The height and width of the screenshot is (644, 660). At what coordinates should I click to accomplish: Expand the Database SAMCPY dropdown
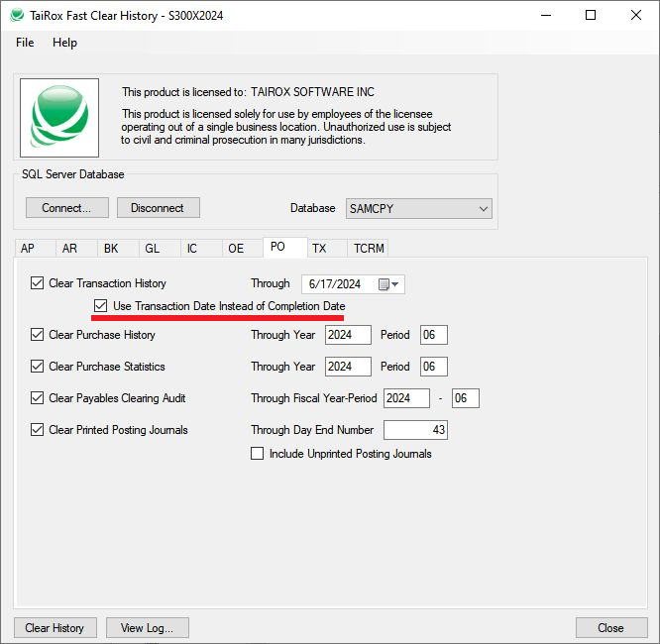419,208
